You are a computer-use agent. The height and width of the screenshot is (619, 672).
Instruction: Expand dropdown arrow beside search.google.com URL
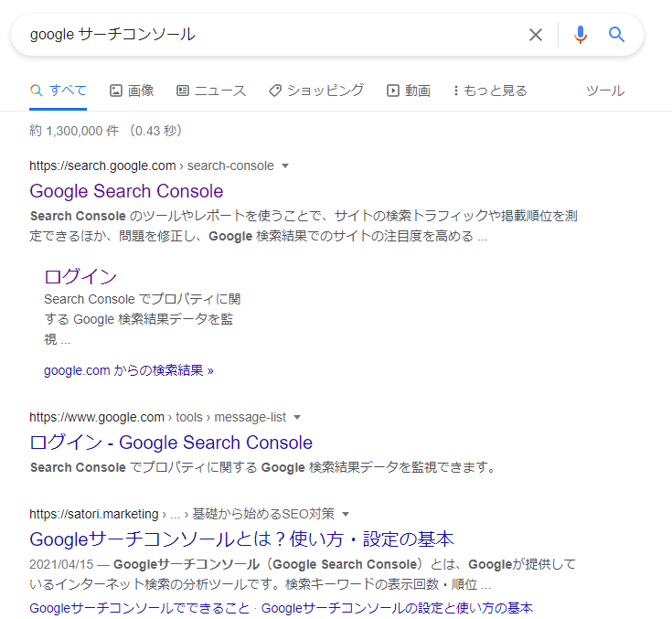pos(285,166)
